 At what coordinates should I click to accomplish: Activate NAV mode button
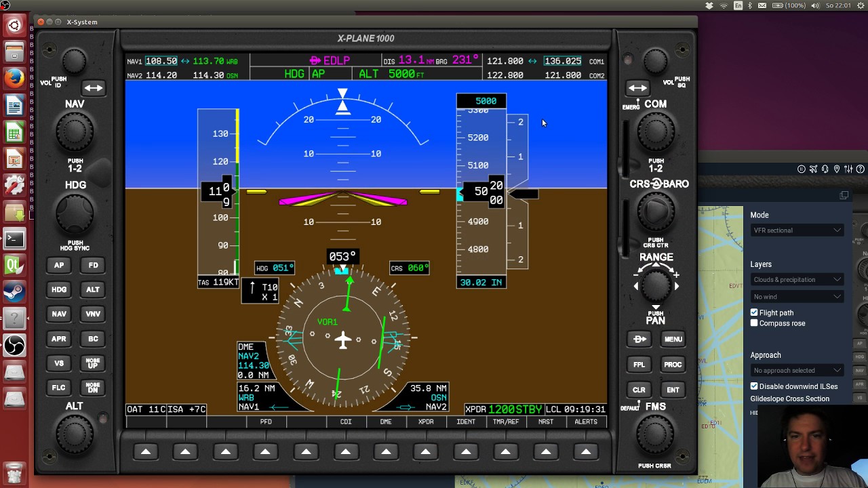tap(59, 314)
